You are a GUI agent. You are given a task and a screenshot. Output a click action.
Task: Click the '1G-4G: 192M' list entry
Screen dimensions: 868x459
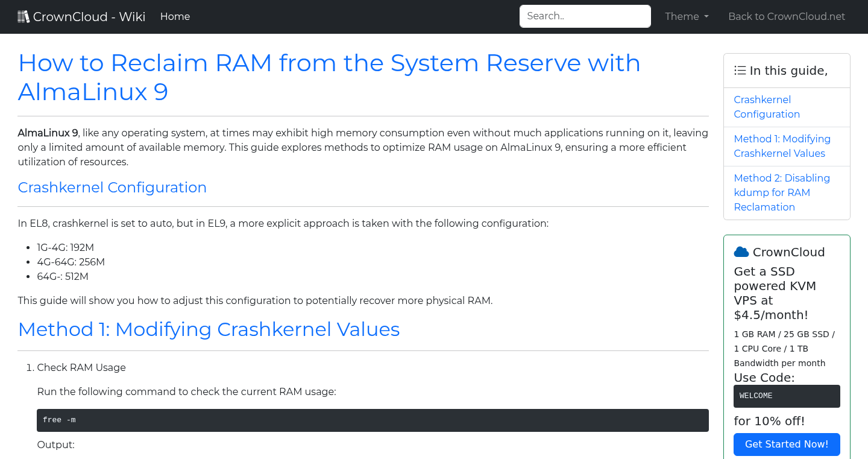(65, 247)
